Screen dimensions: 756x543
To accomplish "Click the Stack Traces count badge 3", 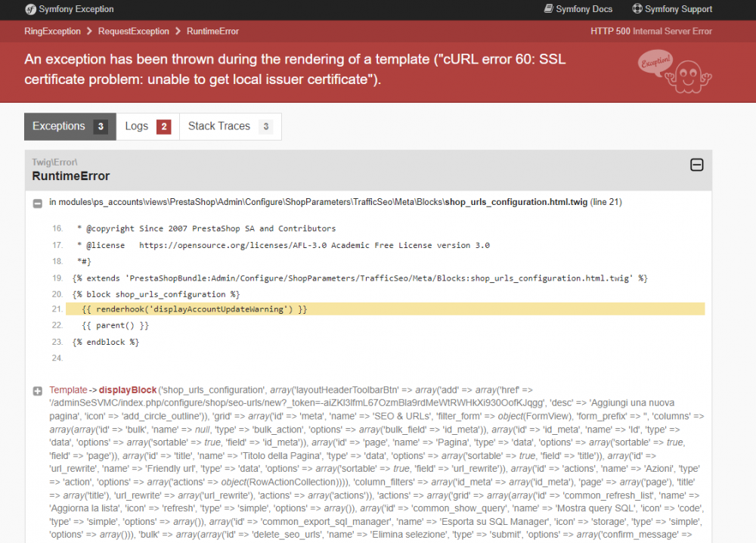I will point(265,126).
